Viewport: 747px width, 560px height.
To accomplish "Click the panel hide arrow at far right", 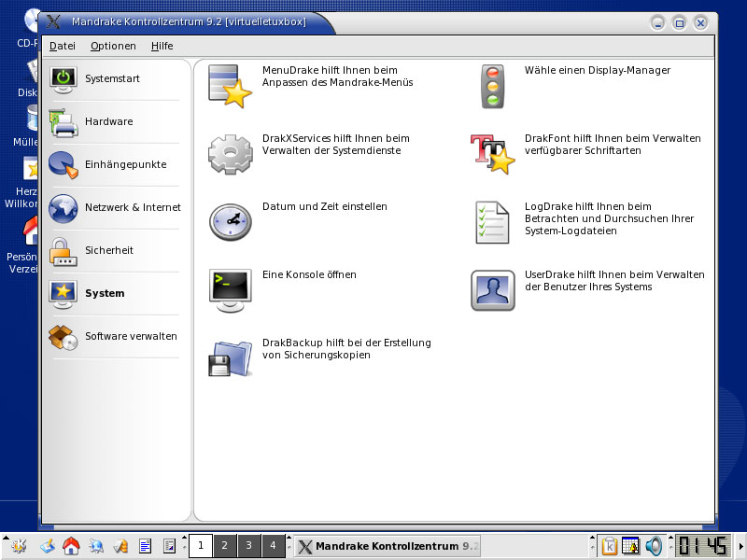I will click(740, 546).
